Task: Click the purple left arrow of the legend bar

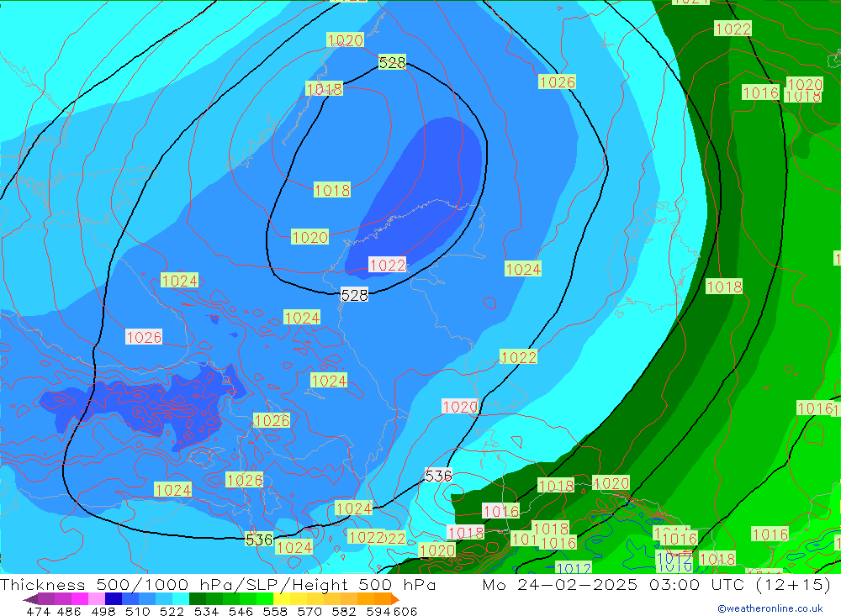Action: [x=30, y=599]
